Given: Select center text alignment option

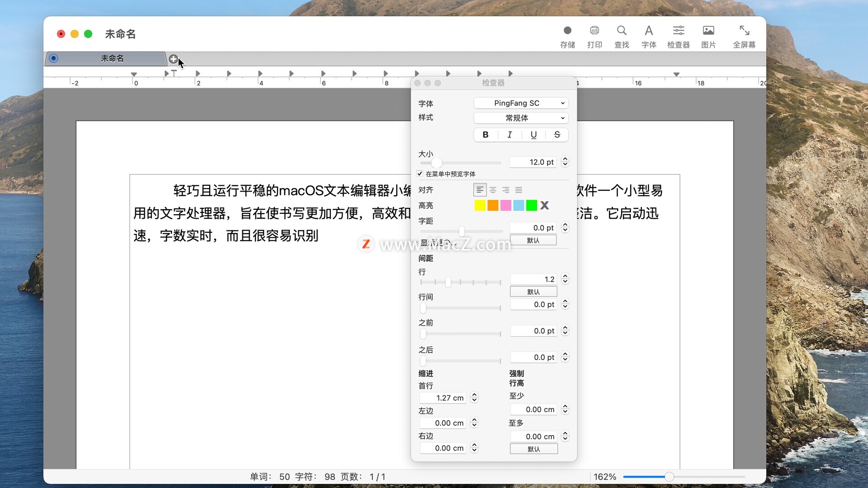Looking at the screenshot, I should 493,190.
